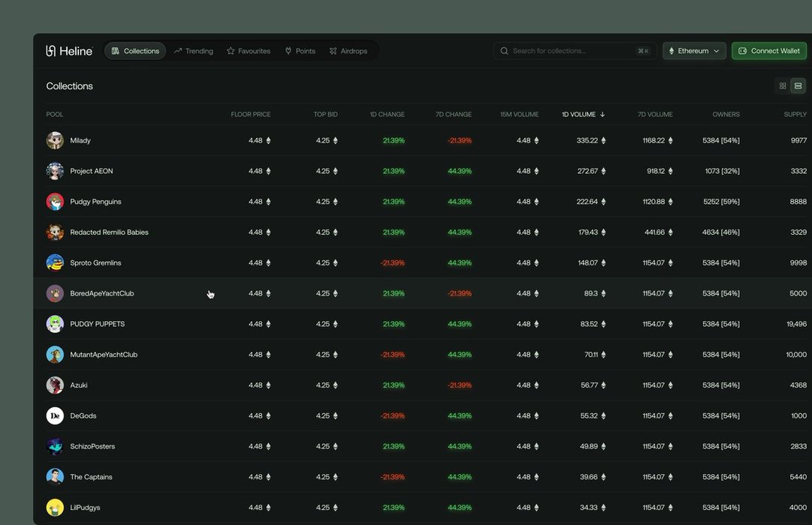Click the Sproto Gremlins avatar
812x525 pixels.
(x=55, y=262)
